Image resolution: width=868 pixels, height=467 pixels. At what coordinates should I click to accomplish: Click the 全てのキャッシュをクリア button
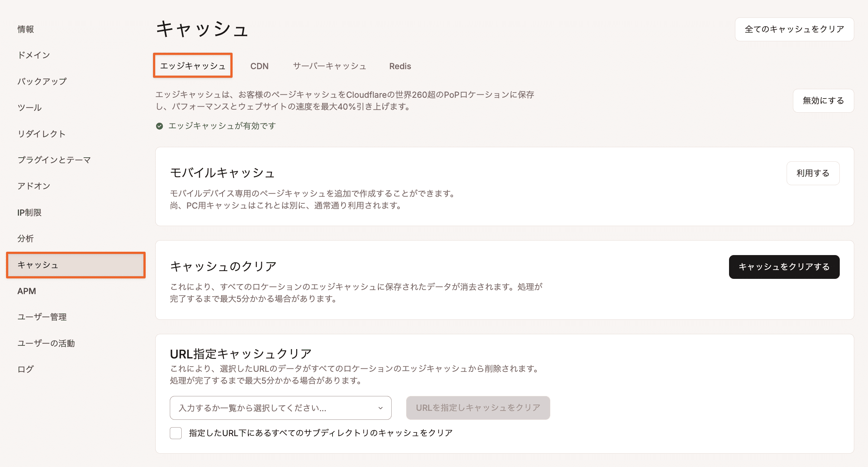tap(794, 29)
